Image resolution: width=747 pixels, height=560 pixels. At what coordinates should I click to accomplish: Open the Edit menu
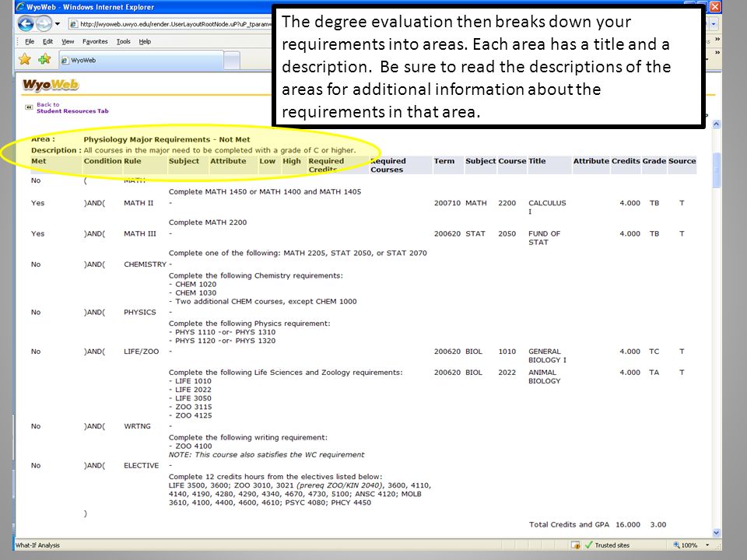pos(47,41)
